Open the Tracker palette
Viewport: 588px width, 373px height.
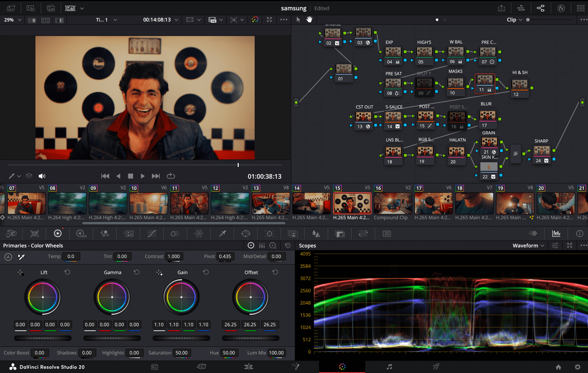pos(269,234)
